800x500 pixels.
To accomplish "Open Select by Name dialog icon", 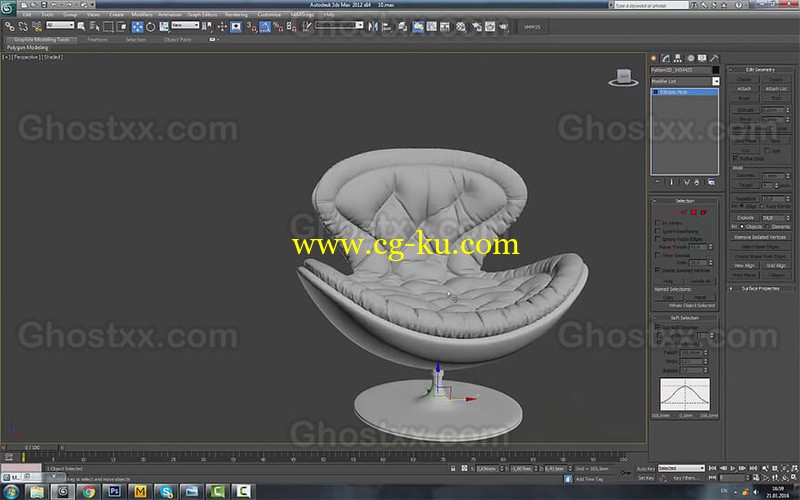I will click(94, 27).
